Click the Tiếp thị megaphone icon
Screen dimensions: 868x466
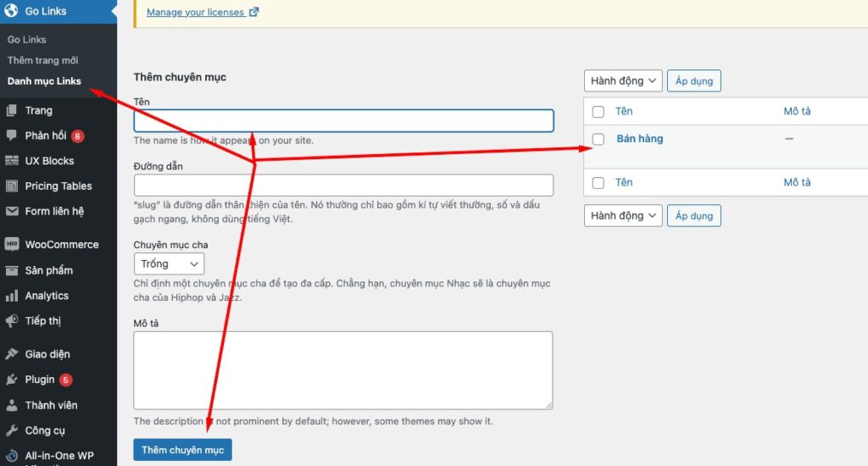(12, 321)
